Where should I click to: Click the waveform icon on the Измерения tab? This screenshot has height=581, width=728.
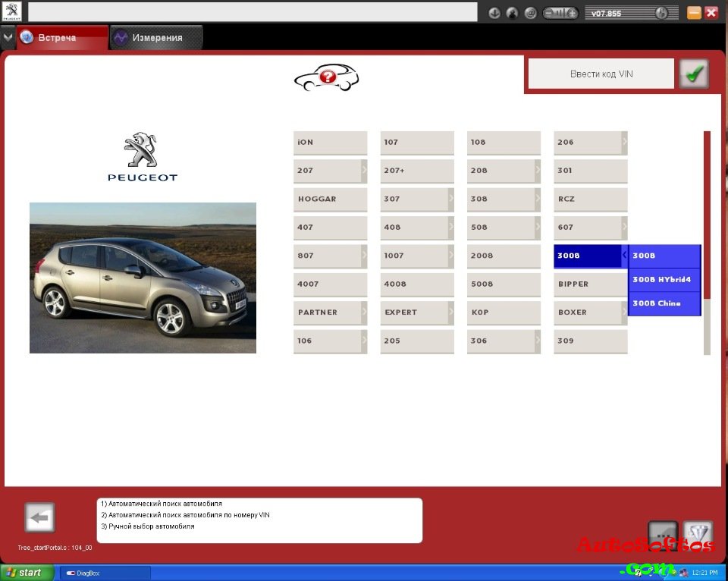121,37
